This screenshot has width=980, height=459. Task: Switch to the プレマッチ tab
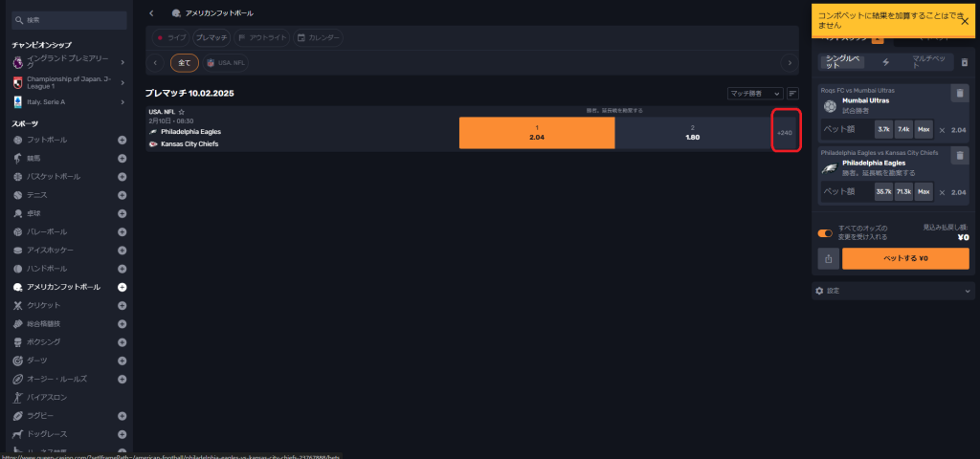[212, 38]
